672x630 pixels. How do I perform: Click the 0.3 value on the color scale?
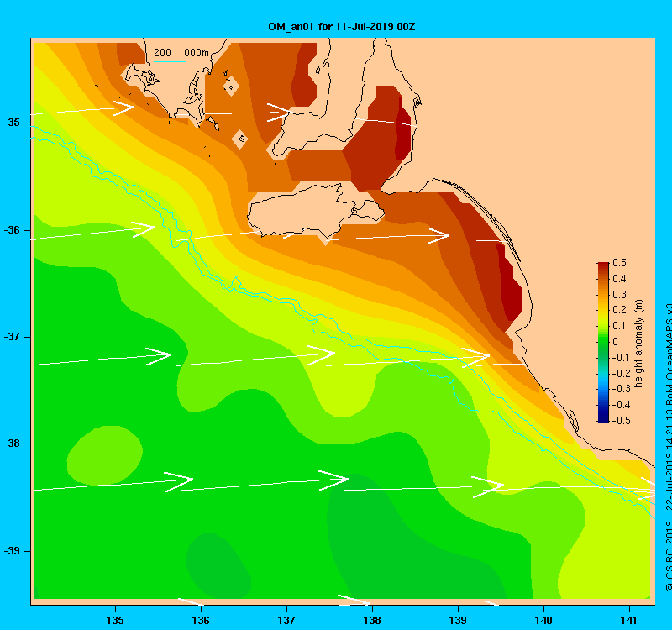pos(619,295)
